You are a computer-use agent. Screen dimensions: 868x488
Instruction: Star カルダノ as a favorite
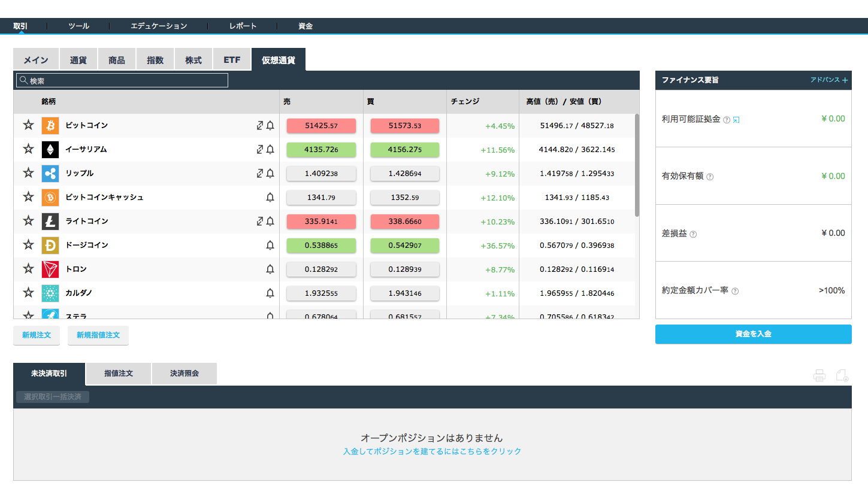[x=28, y=293]
